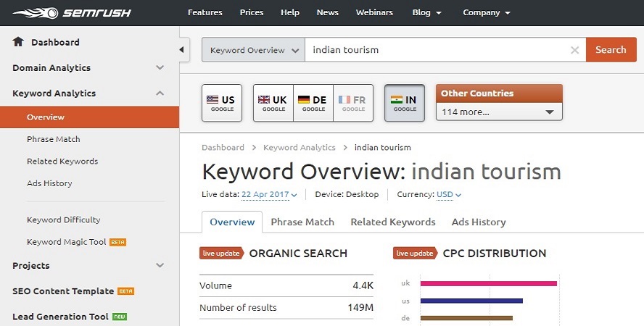The height and width of the screenshot is (326, 644).
Task: Click the Dashboard breadcrumb link
Action: [223, 147]
